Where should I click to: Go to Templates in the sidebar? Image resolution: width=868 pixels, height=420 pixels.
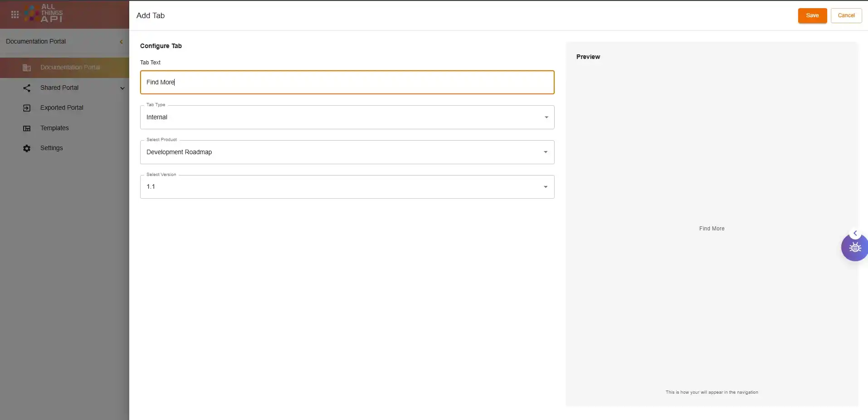54,128
